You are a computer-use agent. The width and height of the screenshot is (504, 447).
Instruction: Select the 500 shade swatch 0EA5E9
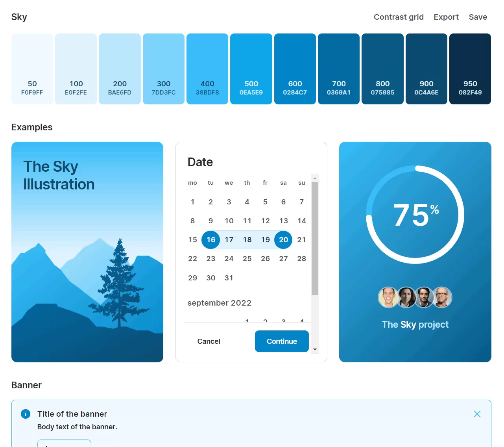(x=251, y=69)
